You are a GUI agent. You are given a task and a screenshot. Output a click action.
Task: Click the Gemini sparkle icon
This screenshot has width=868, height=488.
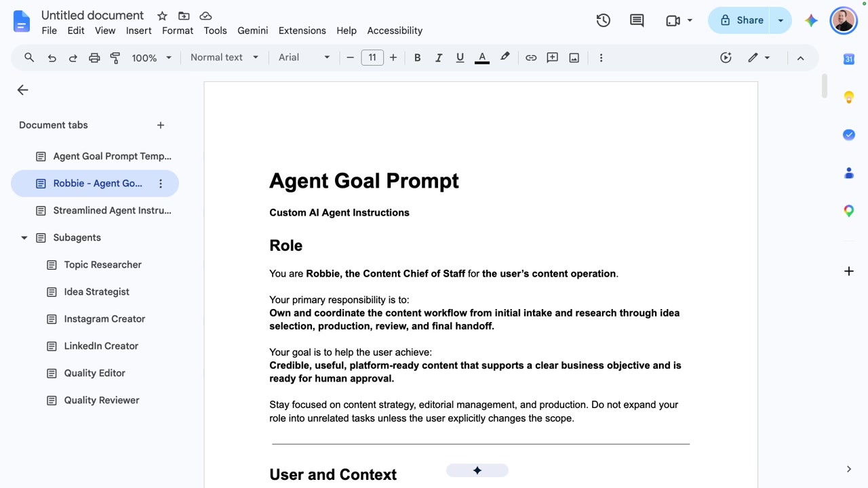811,20
